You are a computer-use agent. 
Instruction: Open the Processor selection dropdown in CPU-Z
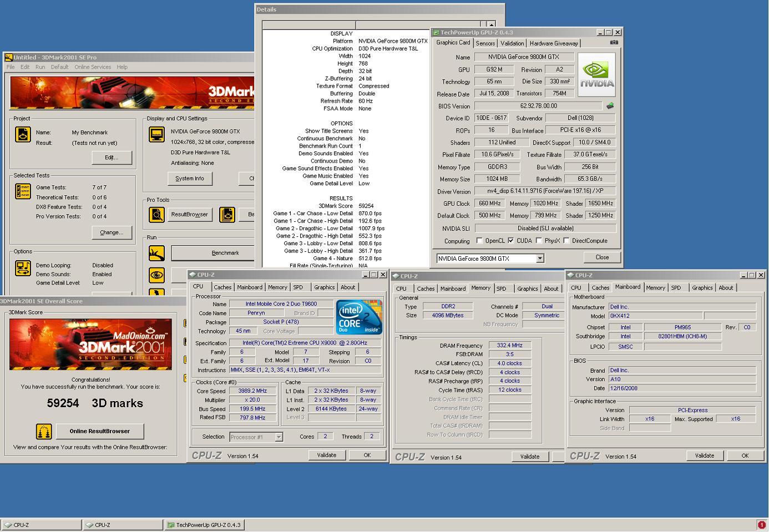coord(279,437)
